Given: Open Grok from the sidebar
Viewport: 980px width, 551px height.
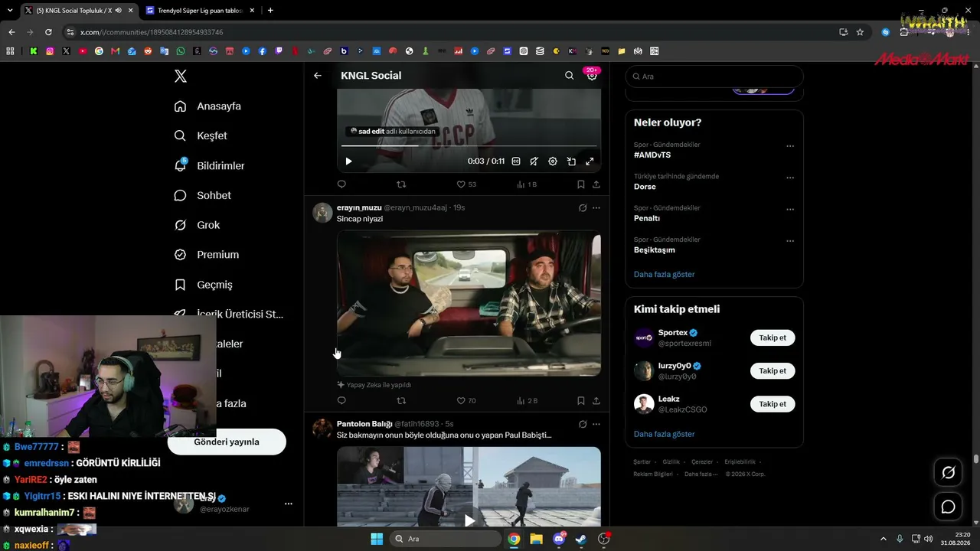Looking at the screenshot, I should (197, 225).
